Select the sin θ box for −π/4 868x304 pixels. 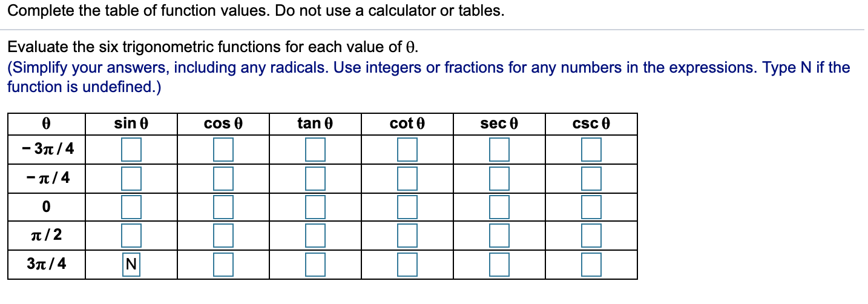pos(131,178)
